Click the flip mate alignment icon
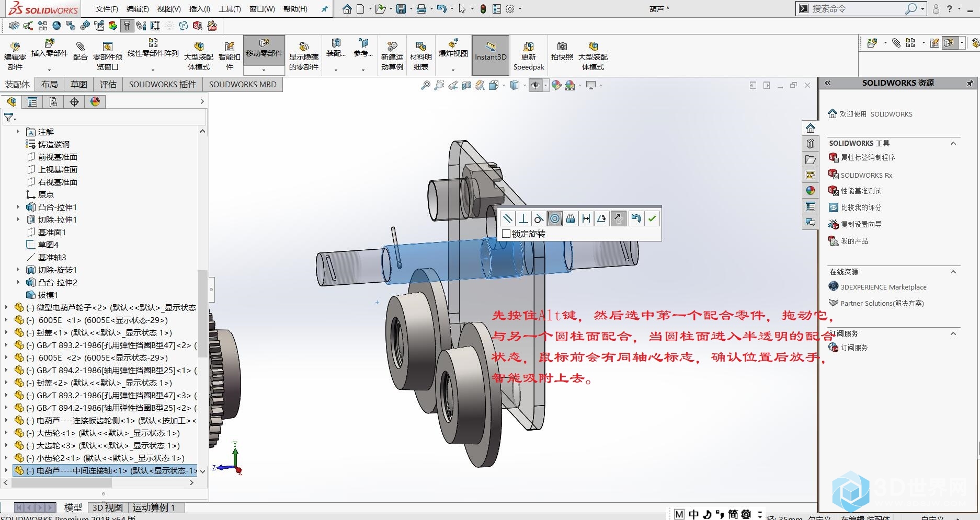The height and width of the screenshot is (520, 980). tap(618, 218)
